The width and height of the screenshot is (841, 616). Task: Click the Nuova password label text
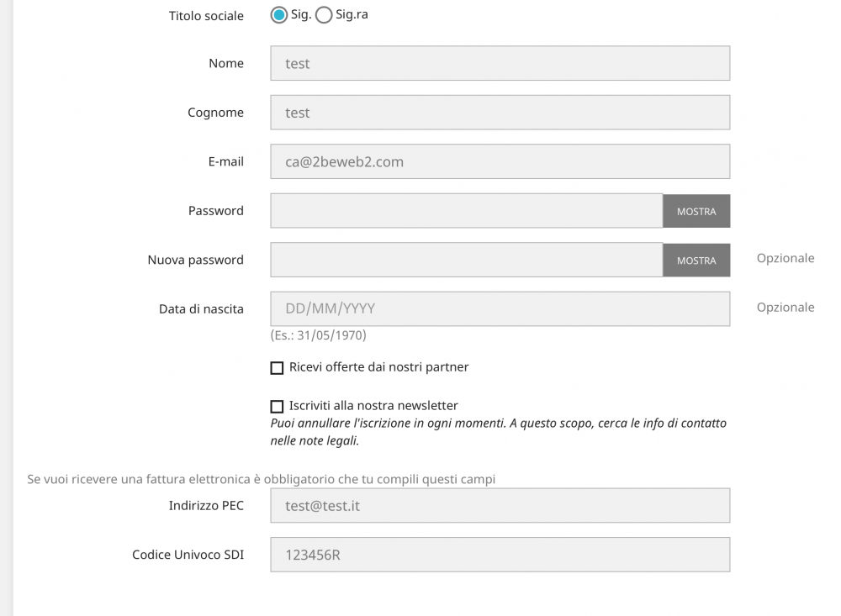pos(195,260)
